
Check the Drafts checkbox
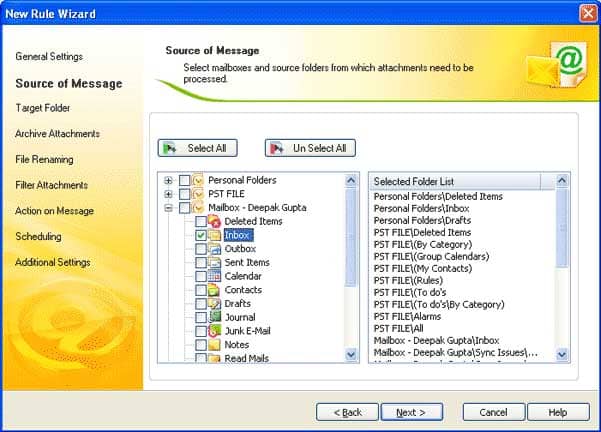[x=201, y=304]
